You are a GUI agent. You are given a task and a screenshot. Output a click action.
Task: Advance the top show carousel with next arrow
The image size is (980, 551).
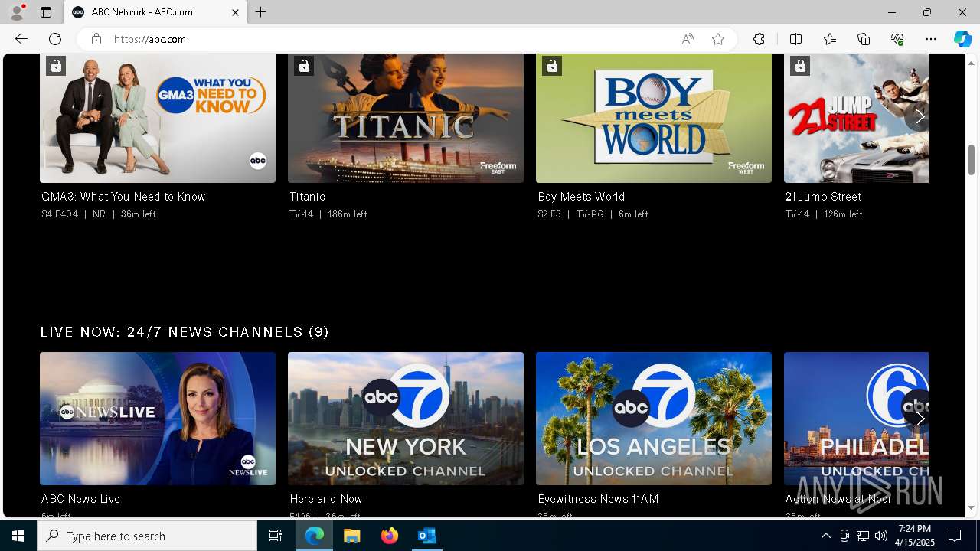tap(920, 117)
